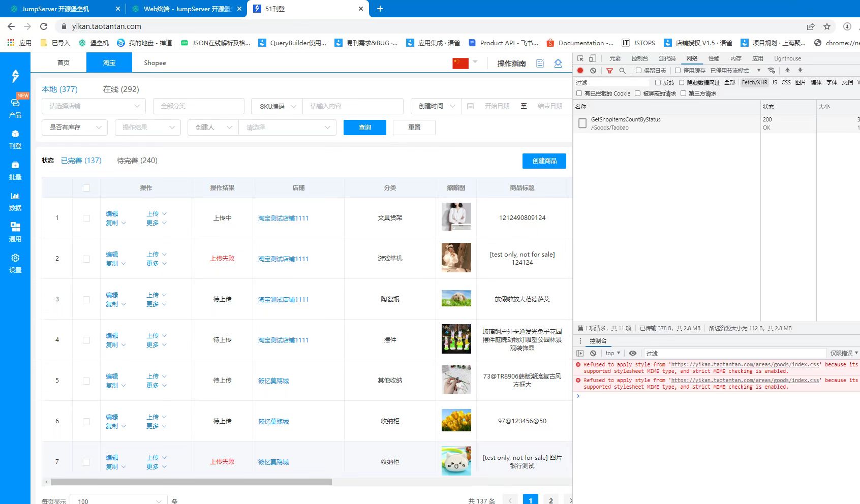Click DevTools inspect element arrow icon
860x504 pixels.
tap(580, 58)
